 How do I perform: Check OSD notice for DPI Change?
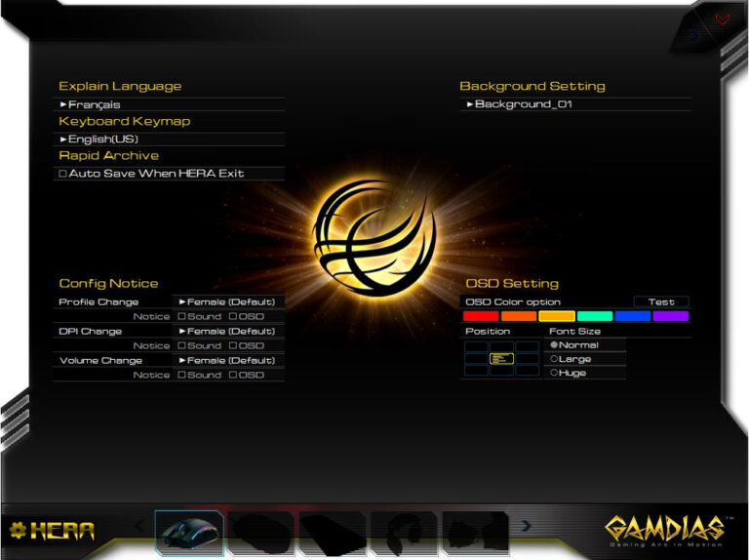pyautogui.click(x=233, y=345)
